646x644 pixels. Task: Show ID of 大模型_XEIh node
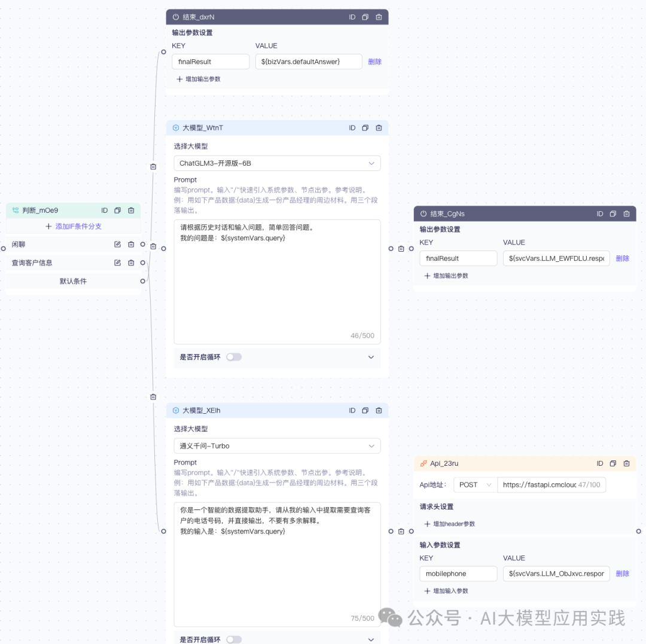click(x=352, y=410)
